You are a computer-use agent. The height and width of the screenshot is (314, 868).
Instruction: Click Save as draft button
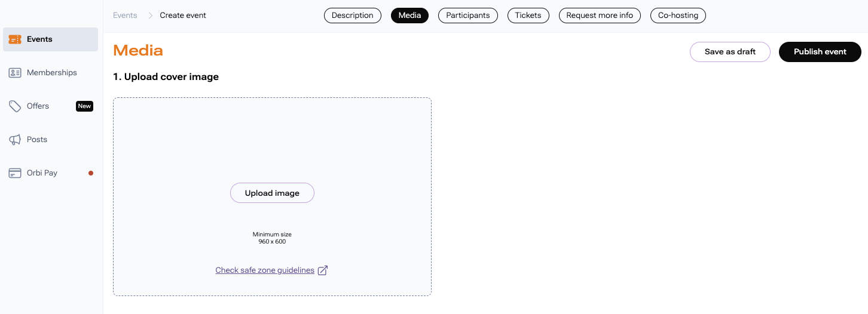coord(730,52)
